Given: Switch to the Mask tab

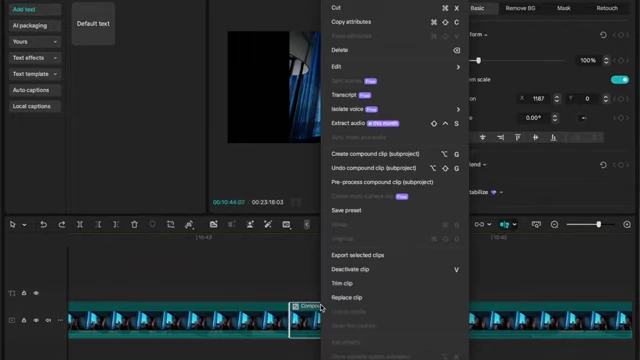Looking at the screenshot, I should pyautogui.click(x=564, y=8).
